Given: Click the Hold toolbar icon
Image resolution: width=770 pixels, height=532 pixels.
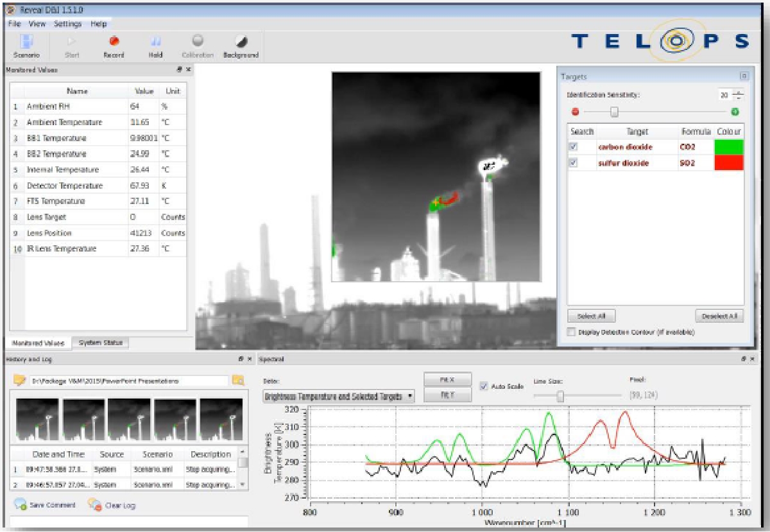Looking at the screenshot, I should pos(156,42).
